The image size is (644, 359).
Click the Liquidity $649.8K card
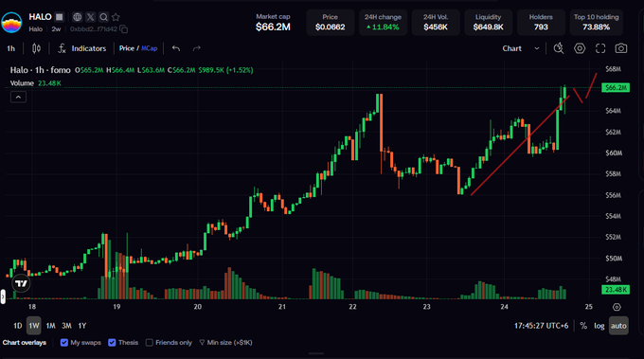click(x=488, y=22)
